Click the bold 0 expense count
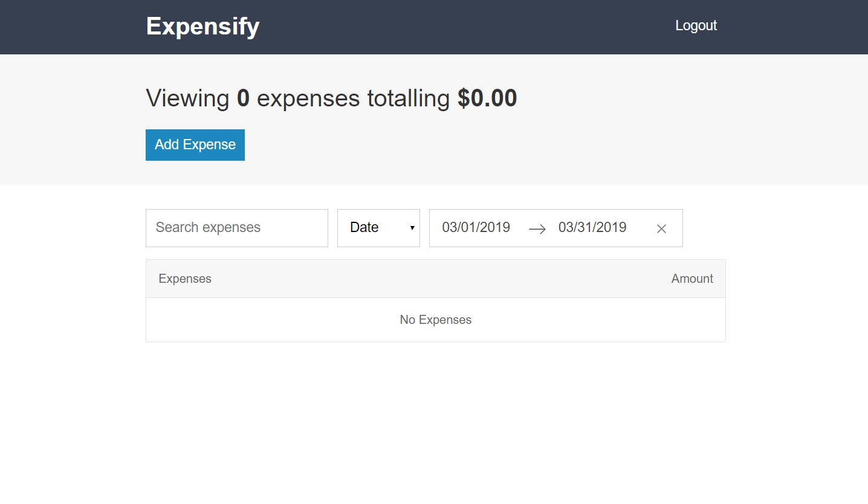868x504 pixels. click(243, 99)
